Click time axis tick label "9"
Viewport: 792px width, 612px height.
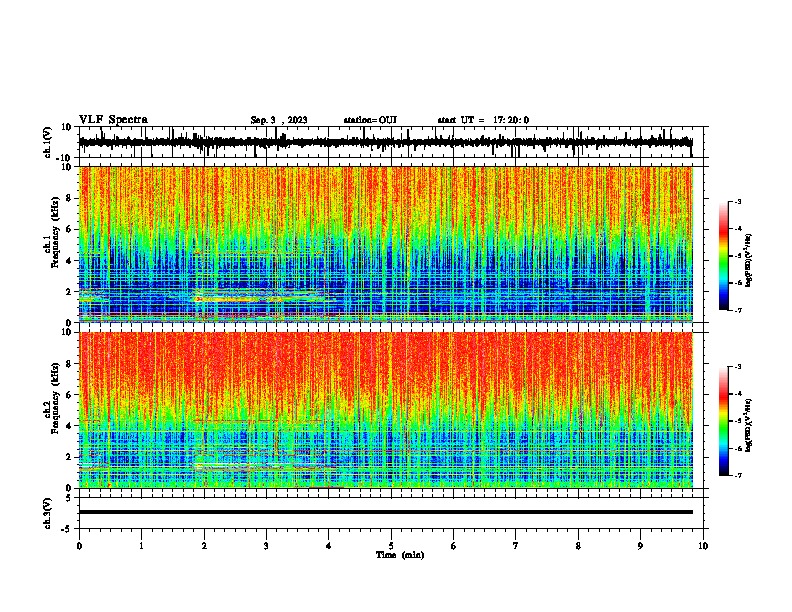[640, 546]
